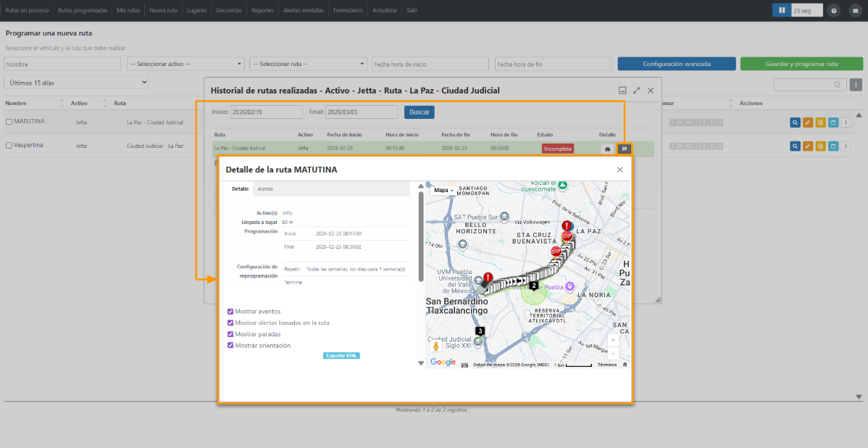Image resolution: width=868 pixels, height=448 pixels.
Task: Click the blue magnifier action for Vespertina
Action: 795,146
